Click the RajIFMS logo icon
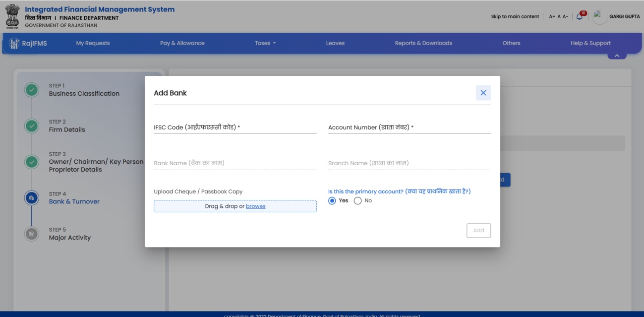 [x=14, y=43]
